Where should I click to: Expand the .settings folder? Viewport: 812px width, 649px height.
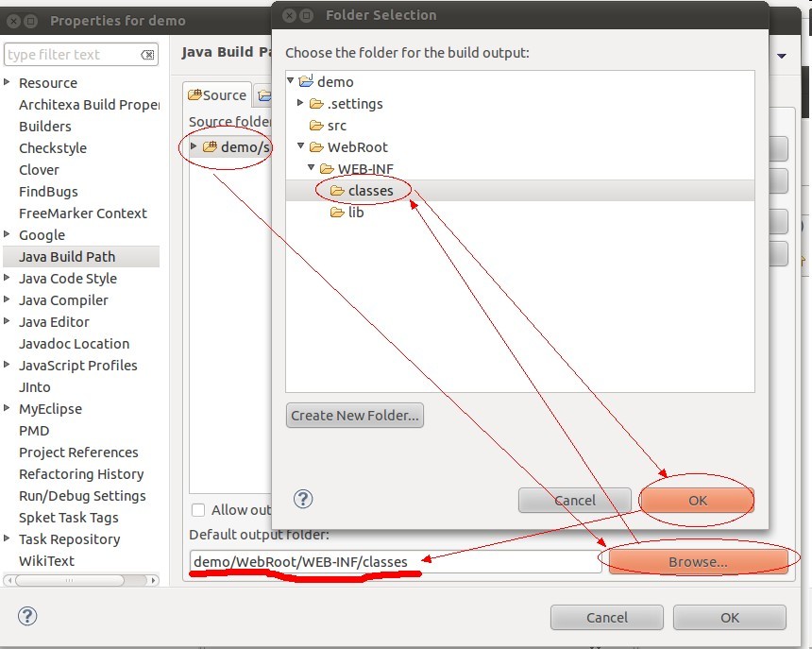coord(300,103)
